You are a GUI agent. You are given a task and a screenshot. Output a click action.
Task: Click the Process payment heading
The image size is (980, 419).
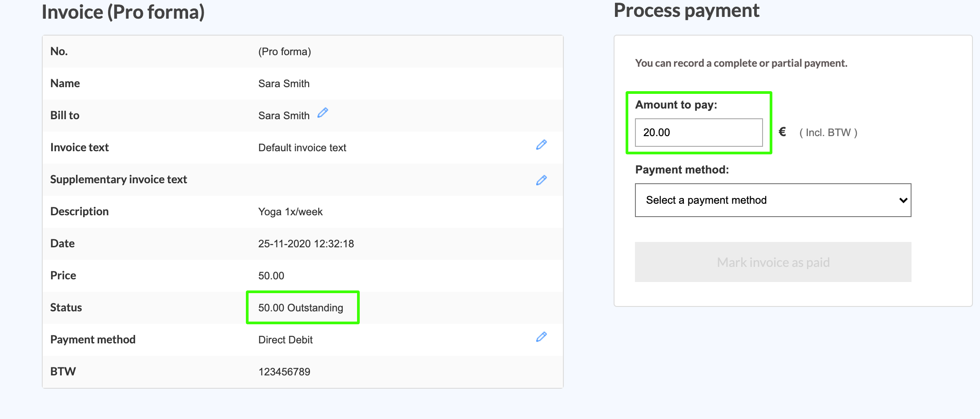click(x=686, y=10)
